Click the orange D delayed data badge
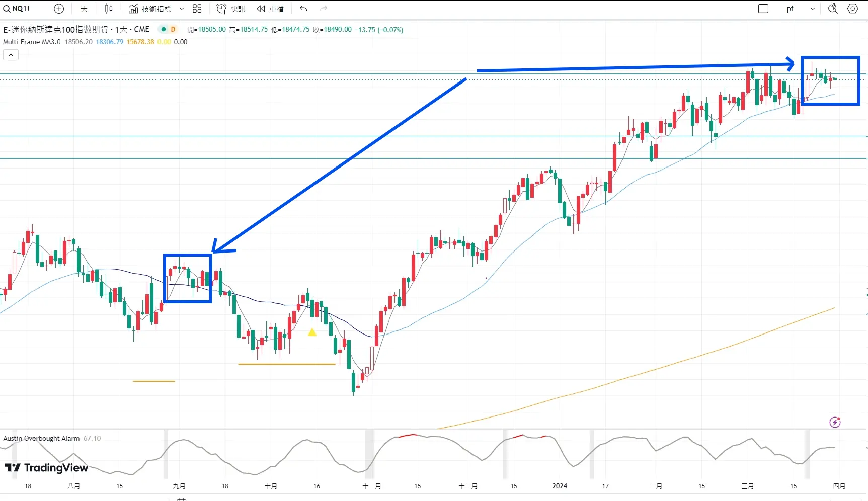 [x=173, y=29]
